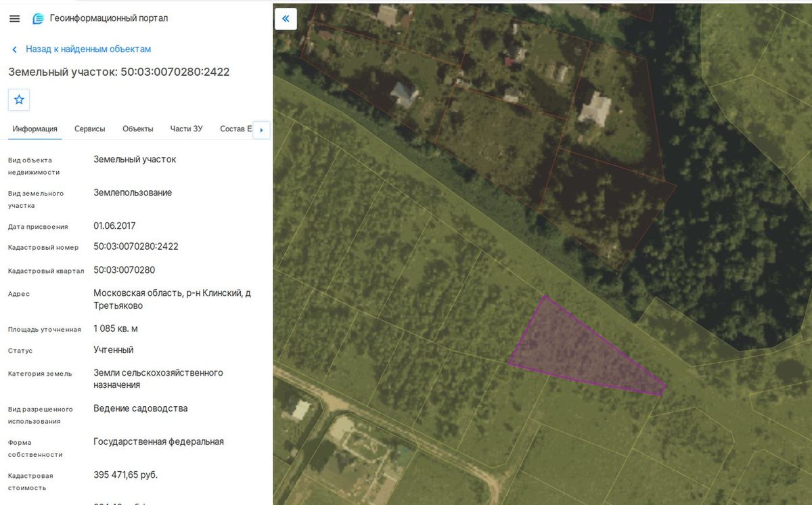812x505 pixels.
Task: Click the Площадь уточненная field label
Action: click(45, 330)
